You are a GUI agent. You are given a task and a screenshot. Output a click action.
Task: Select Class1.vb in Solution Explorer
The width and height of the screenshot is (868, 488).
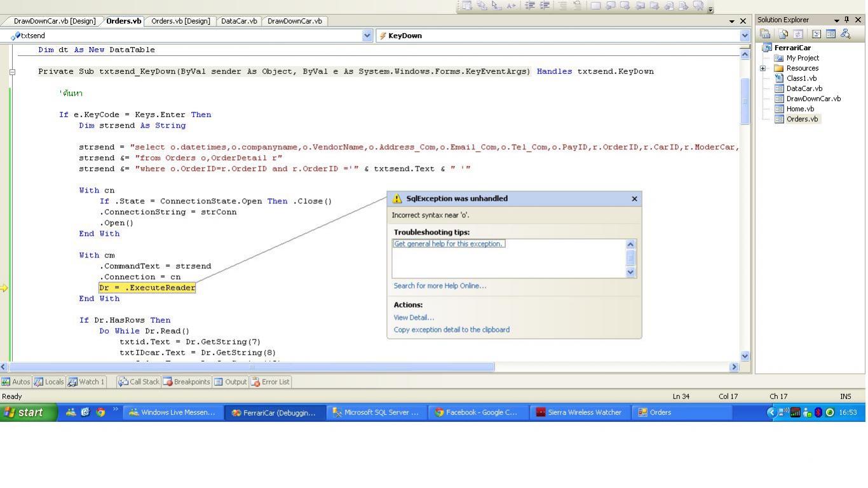(801, 78)
